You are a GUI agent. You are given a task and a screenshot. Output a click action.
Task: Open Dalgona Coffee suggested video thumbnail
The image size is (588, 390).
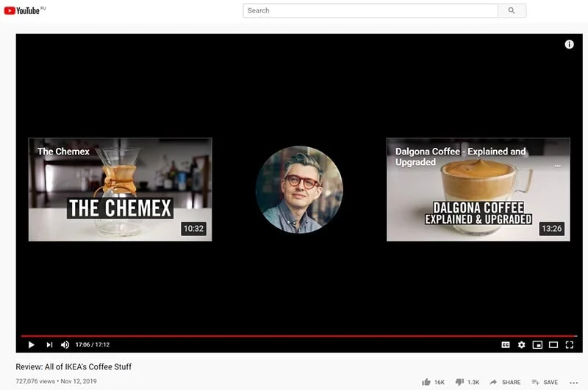pos(478,189)
